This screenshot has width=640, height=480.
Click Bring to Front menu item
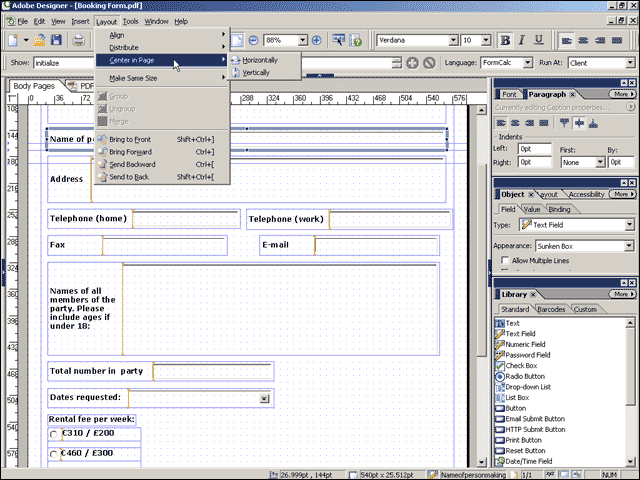[162, 140]
